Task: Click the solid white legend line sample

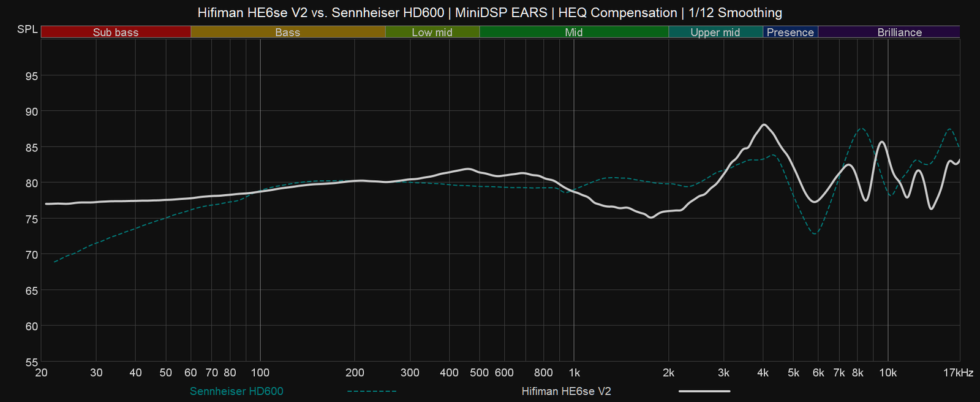Action: coord(704,391)
